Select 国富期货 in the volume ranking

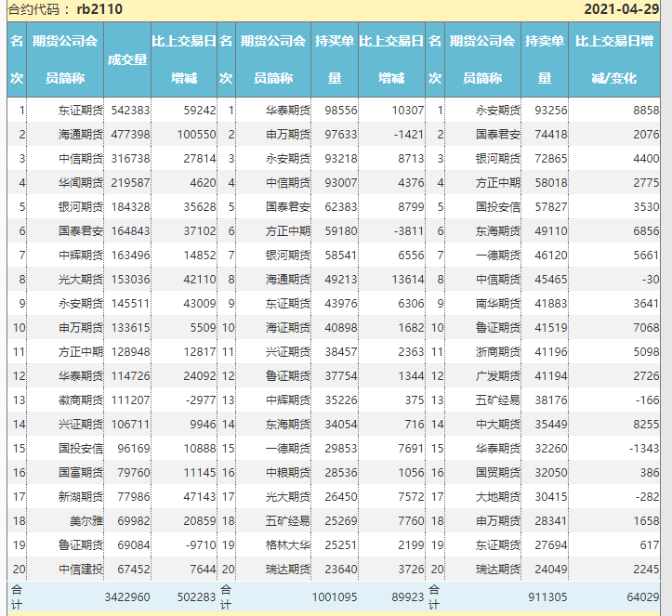coord(81,473)
